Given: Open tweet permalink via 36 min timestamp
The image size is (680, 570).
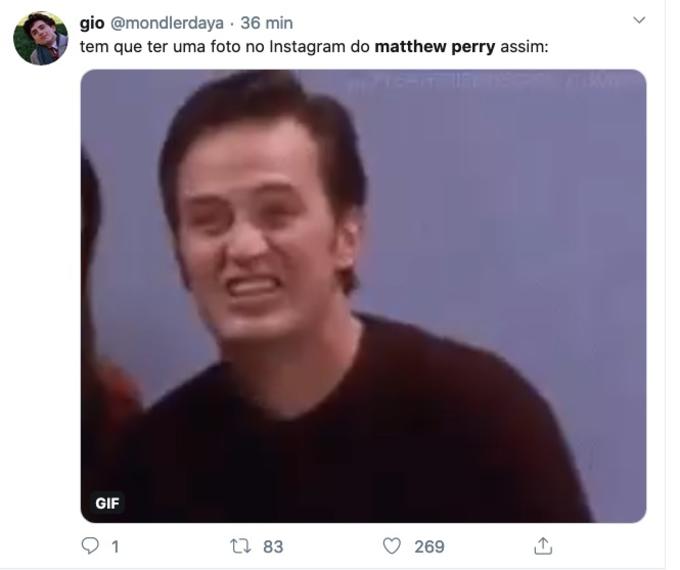Looking at the screenshot, I should click(x=267, y=23).
